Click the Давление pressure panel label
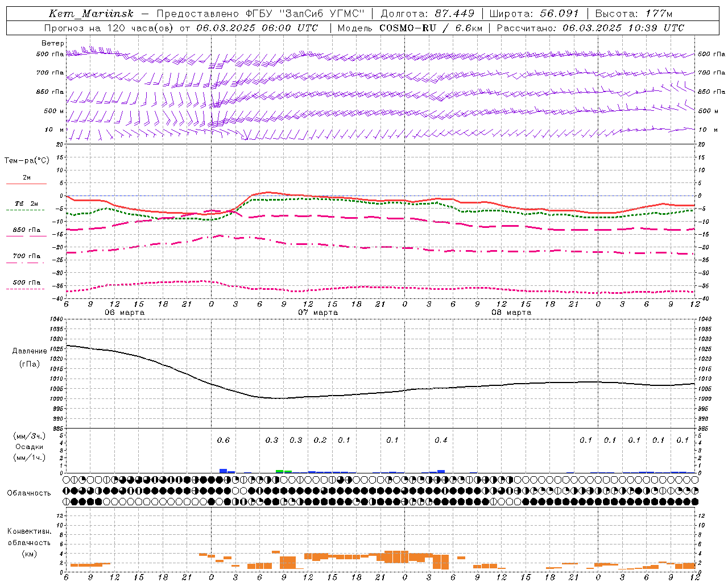Viewport: 728px width, 582px height. 30,351
